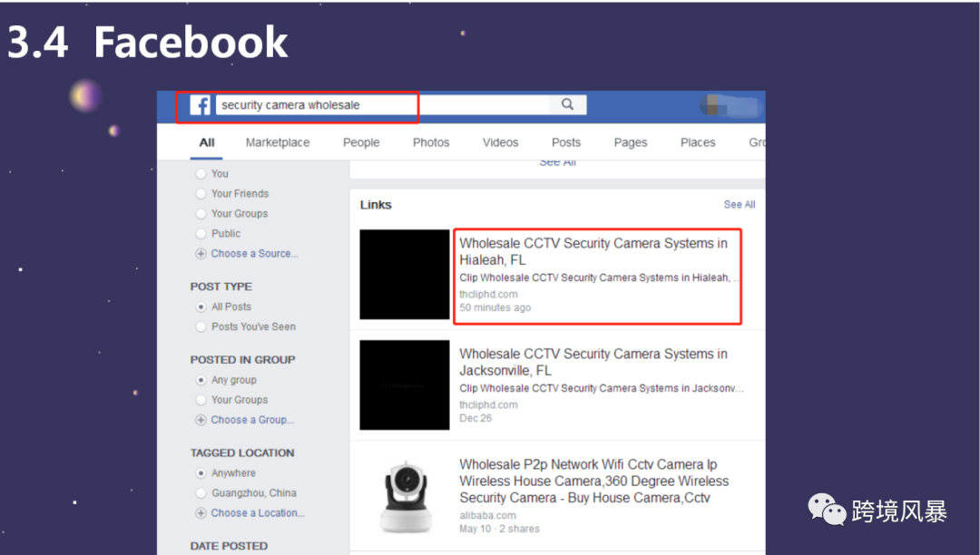
Task: Open Wholesale CCTV Systems in Jacksonville link
Action: pos(593,362)
